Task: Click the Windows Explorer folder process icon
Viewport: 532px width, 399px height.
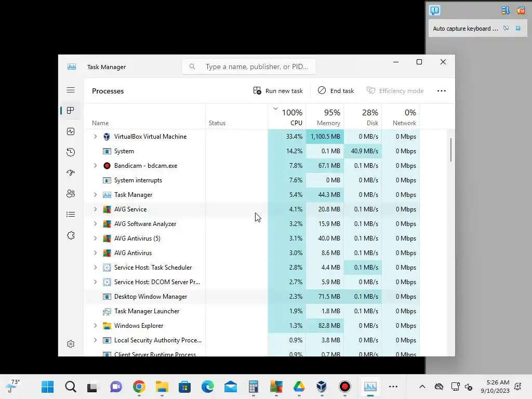Action: [x=107, y=326]
